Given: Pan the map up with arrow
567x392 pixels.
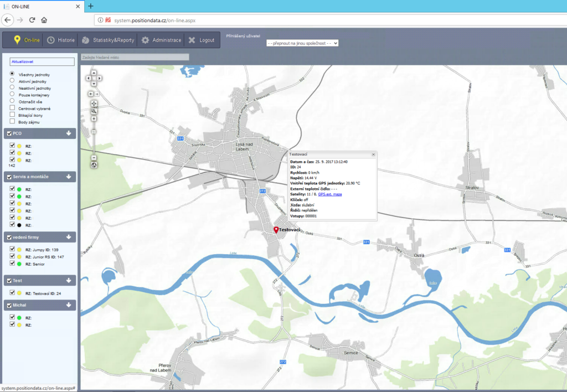Looking at the screenshot, I should [94, 73].
